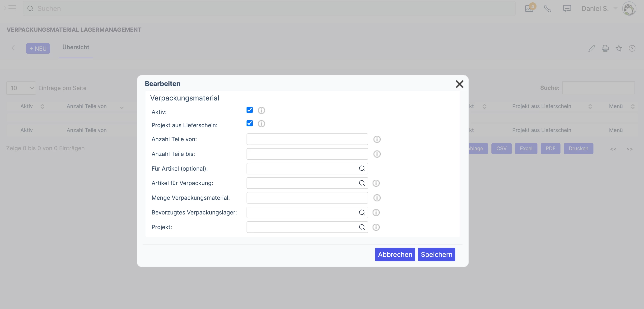Click the Excel export button

(526, 149)
